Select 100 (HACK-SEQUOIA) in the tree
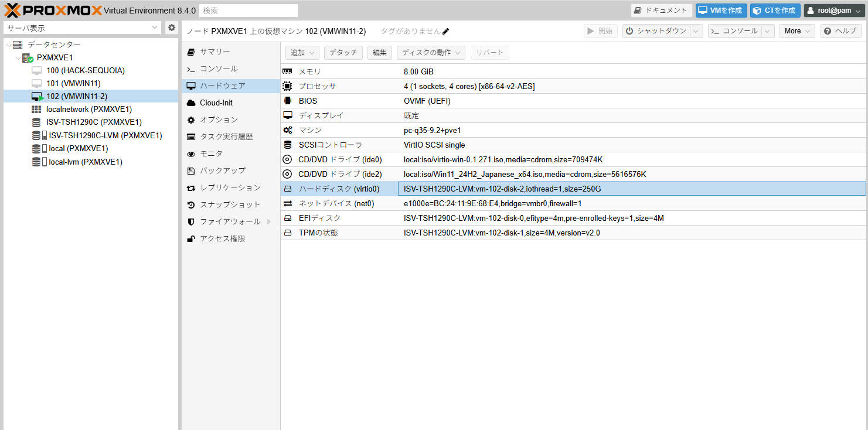The height and width of the screenshot is (430, 868). pyautogui.click(x=86, y=70)
